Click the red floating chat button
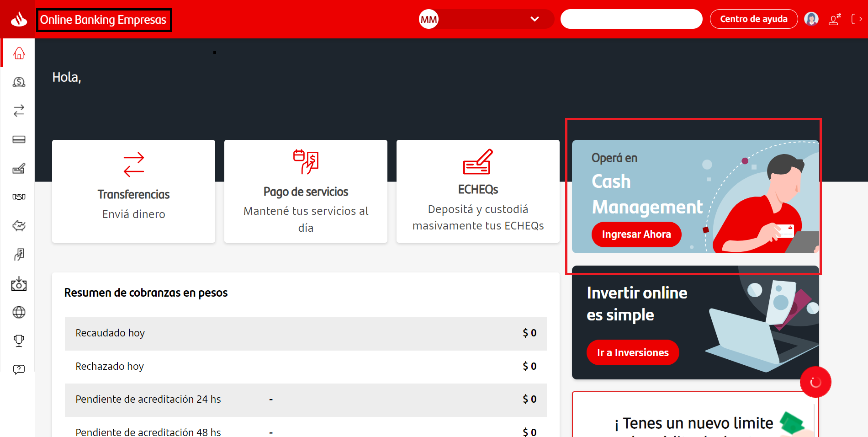This screenshot has height=437, width=868. [815, 382]
